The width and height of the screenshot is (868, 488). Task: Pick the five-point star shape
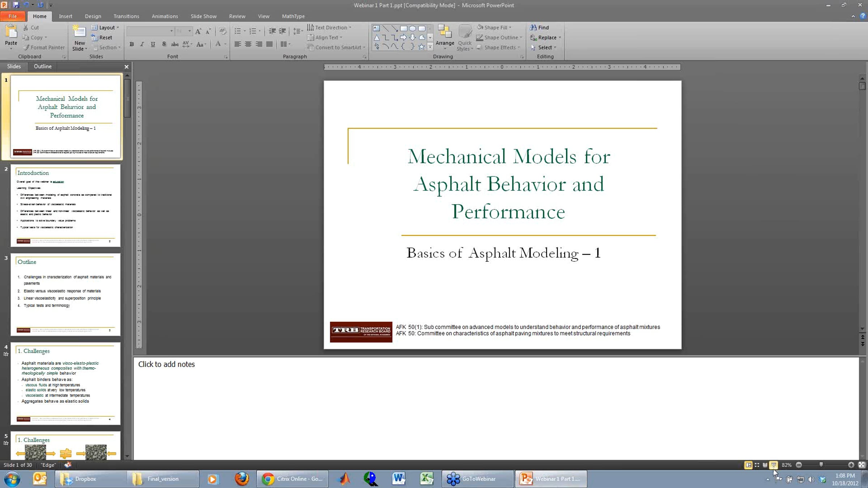pos(421,47)
